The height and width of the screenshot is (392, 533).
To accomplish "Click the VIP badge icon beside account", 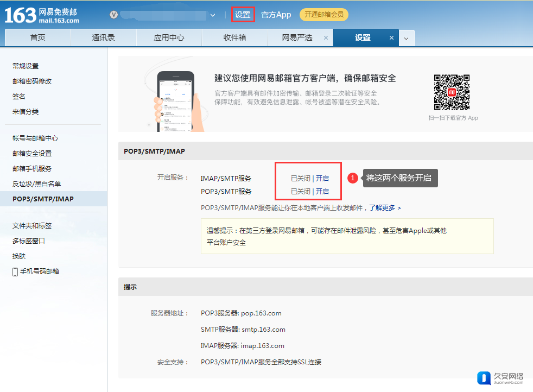I will tap(114, 15).
